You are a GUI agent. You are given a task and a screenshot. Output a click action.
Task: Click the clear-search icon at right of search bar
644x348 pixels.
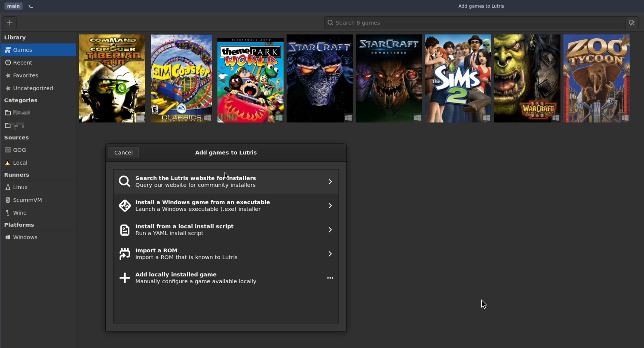[x=631, y=23]
